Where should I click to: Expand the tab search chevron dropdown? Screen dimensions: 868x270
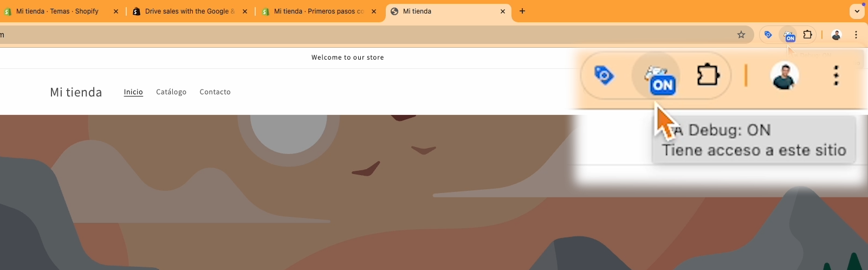pos(857,11)
